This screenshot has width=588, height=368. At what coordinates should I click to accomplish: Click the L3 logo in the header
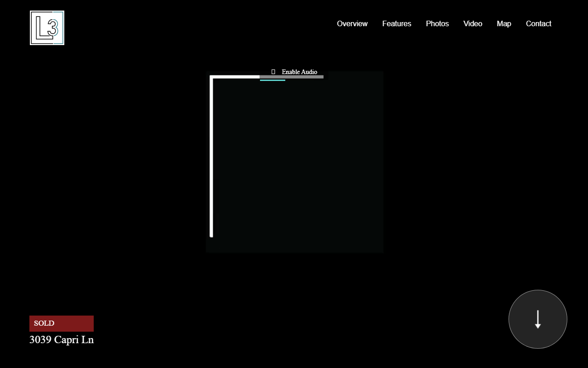(47, 28)
